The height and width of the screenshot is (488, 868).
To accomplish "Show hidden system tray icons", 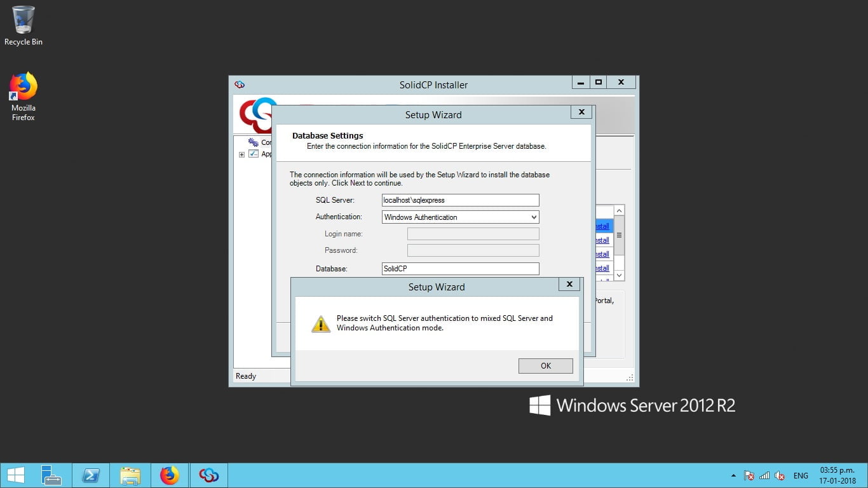I will (x=734, y=475).
